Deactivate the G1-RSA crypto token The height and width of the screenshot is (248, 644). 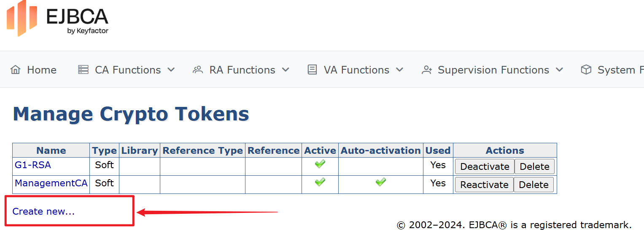point(485,166)
